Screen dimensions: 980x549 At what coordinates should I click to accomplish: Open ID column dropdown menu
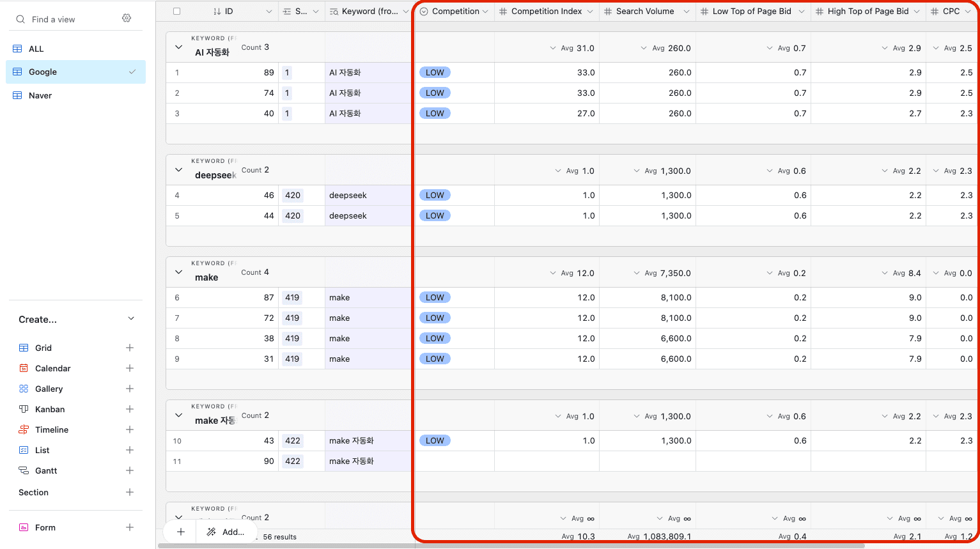point(269,12)
